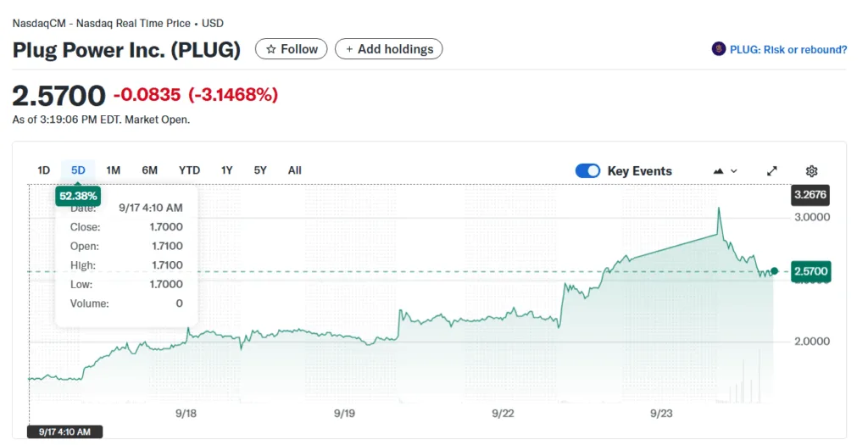
Task: Click the green dot at the chart line's end
Action: [774, 271]
